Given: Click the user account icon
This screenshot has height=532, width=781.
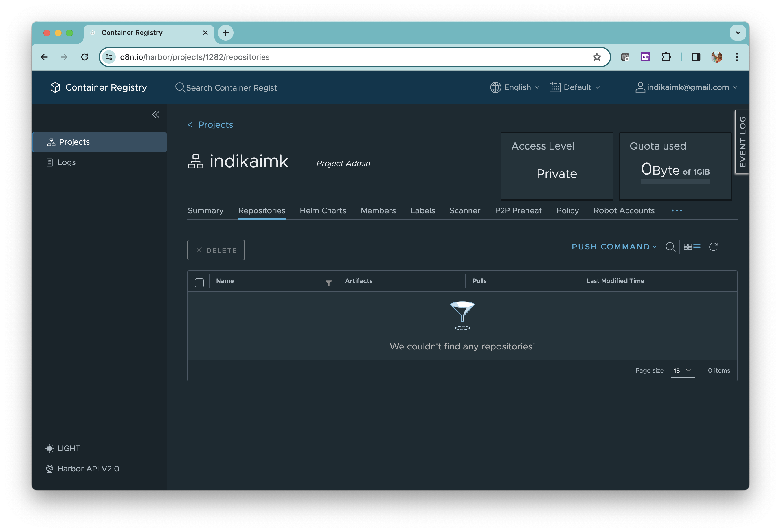Looking at the screenshot, I should pos(640,87).
